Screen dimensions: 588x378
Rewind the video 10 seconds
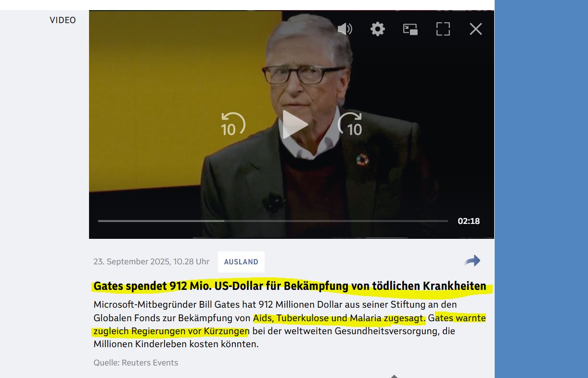[233, 124]
